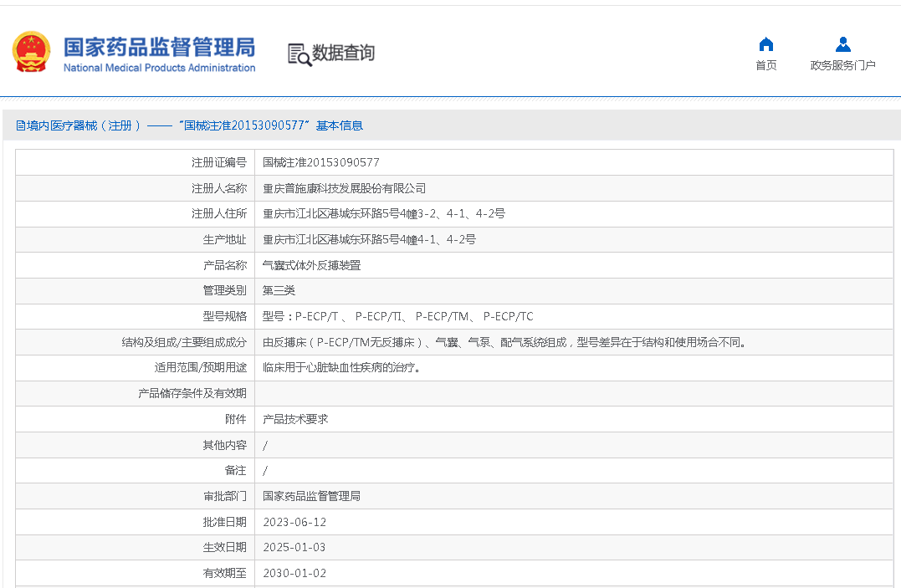Viewport: 901px width, 588px height.
Task: Click the 审批部门 approving department value
Action: 311,496
